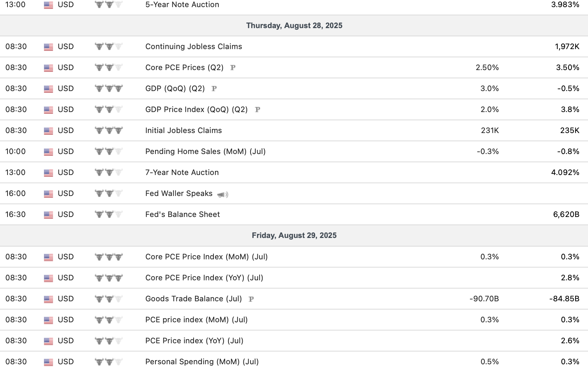Click the 'P' icon next to GDP (QoQ) (Q2)

pos(214,88)
